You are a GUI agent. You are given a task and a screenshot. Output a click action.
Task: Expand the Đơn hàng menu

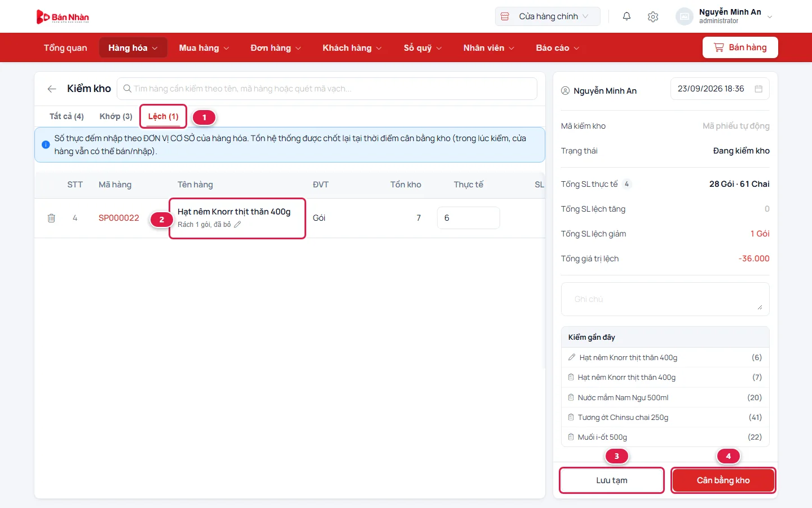[x=276, y=48]
